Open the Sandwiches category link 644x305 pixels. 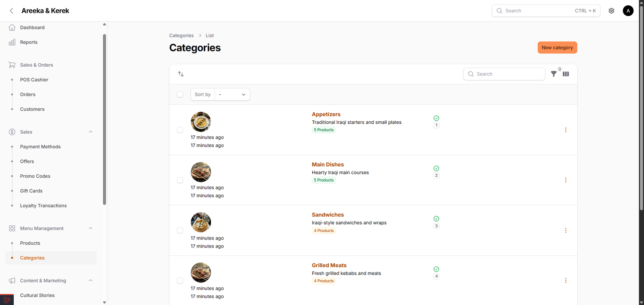[x=328, y=215]
